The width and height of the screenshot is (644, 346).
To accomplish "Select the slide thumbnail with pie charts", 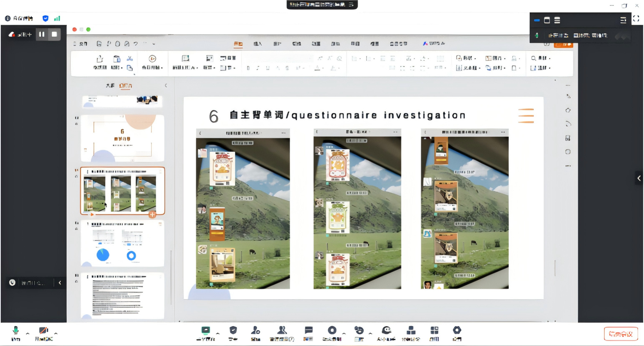I will coord(122,243).
